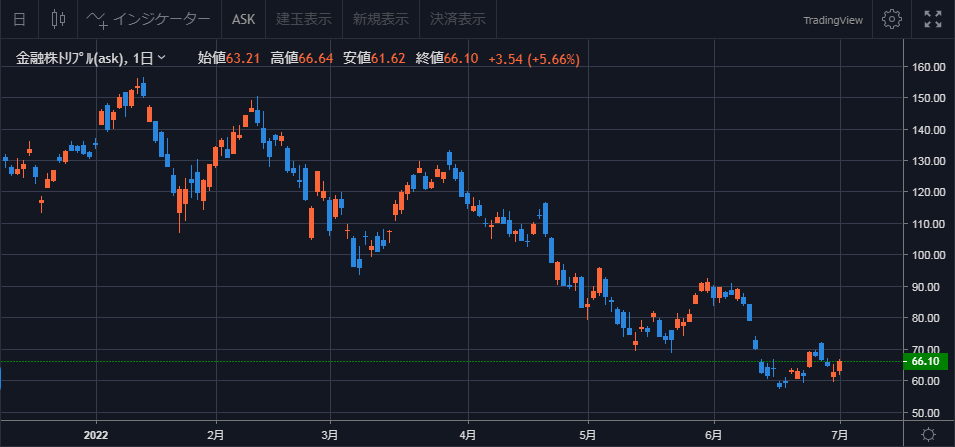This screenshot has width=955, height=447.
Task: Click the 終値 66.10 close value
Action: tap(446, 58)
